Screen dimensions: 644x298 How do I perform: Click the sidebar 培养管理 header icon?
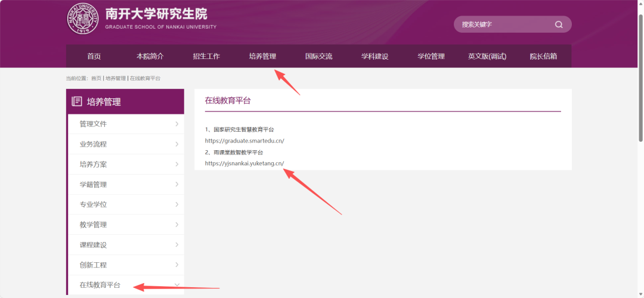76,101
